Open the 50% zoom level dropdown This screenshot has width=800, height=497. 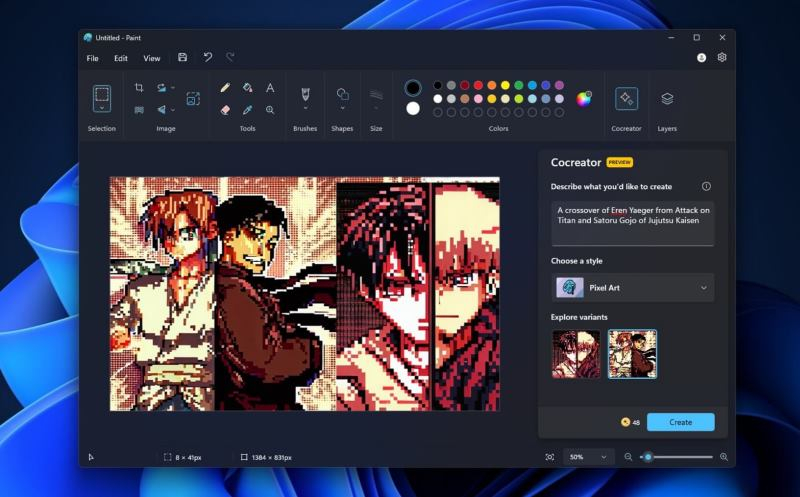[589, 456]
